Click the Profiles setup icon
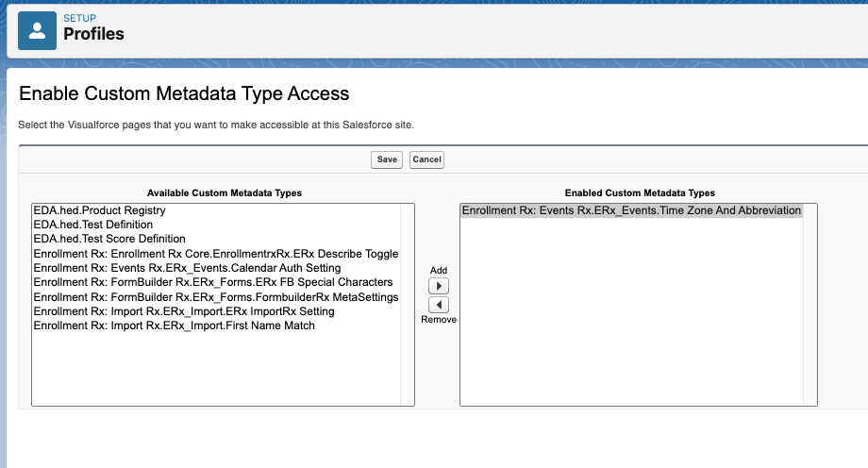Screen dimensions: 868x468 [x=37, y=30]
